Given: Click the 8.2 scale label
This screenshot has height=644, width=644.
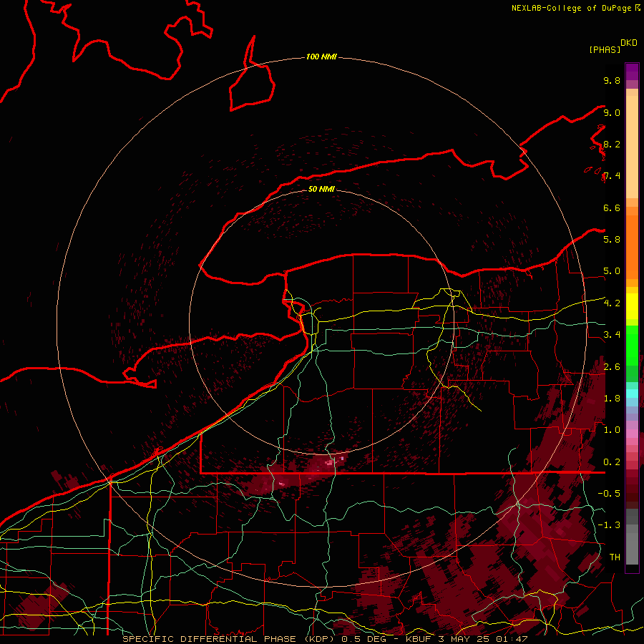Looking at the screenshot, I should [x=612, y=144].
